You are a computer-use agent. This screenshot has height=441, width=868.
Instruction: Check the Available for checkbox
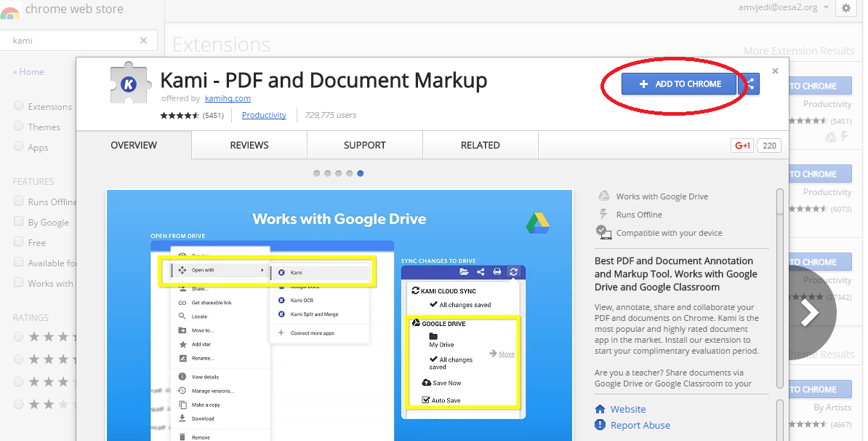point(18,263)
